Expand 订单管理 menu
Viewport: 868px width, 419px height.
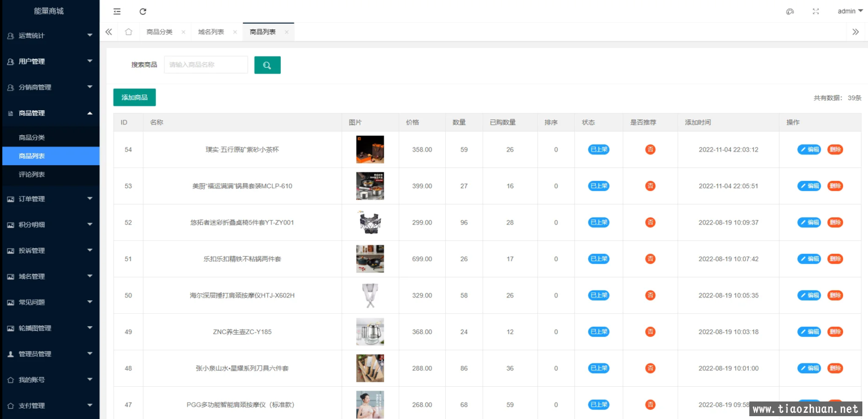click(50, 199)
